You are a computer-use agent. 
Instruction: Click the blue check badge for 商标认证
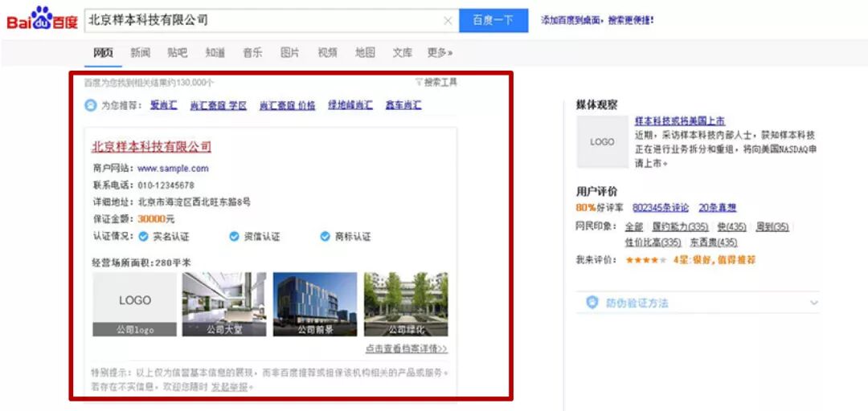[x=325, y=237]
